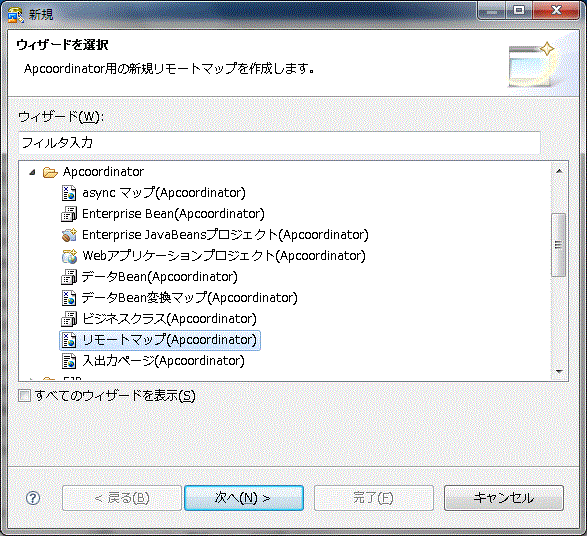The image size is (587, 536).
Task: Click the Apcoordinator folder label
Action: pos(103,172)
